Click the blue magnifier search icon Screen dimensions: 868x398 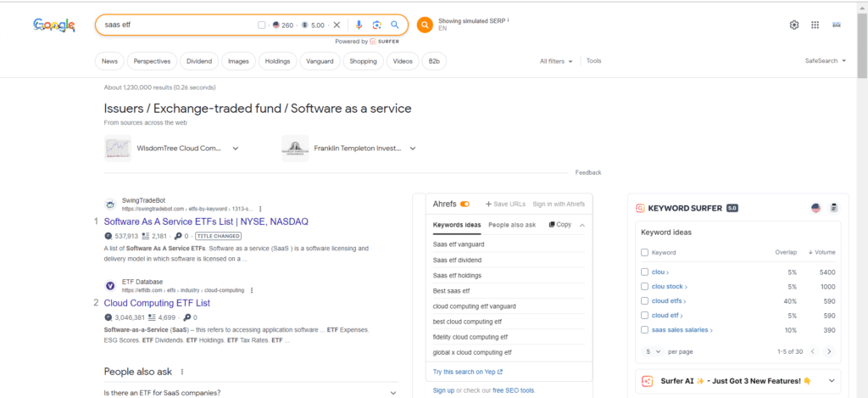(395, 25)
